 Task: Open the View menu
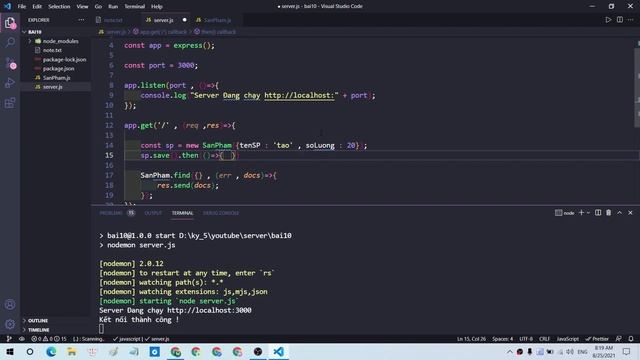tap(82, 6)
